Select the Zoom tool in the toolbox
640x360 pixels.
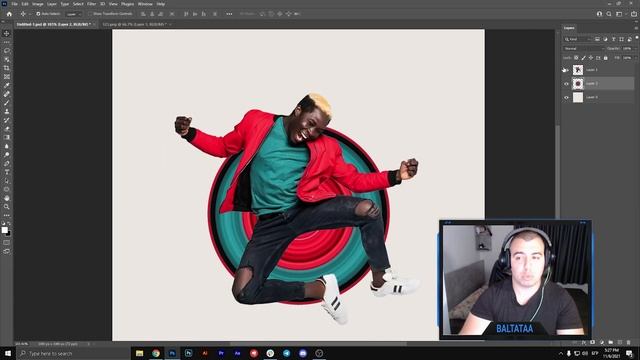click(7, 207)
